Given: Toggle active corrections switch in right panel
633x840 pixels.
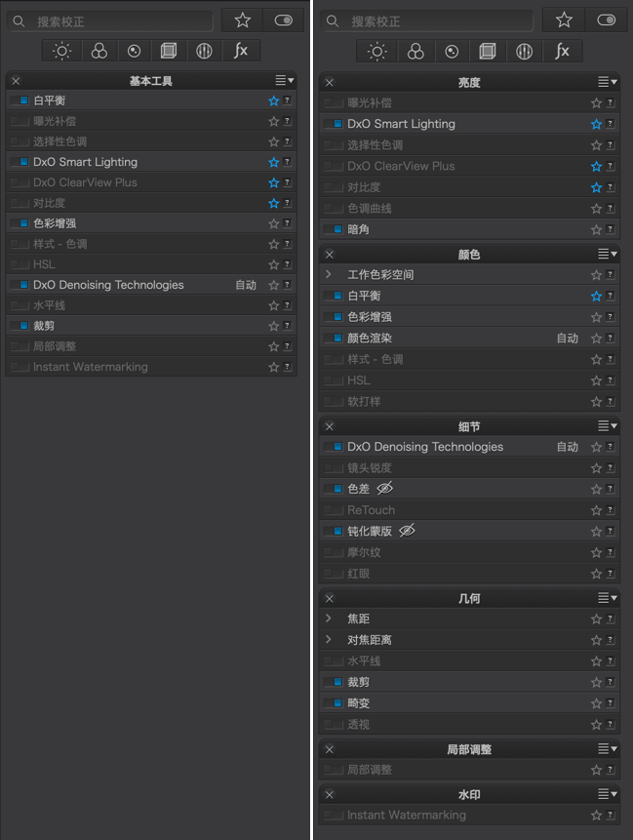Looking at the screenshot, I should 607,20.
